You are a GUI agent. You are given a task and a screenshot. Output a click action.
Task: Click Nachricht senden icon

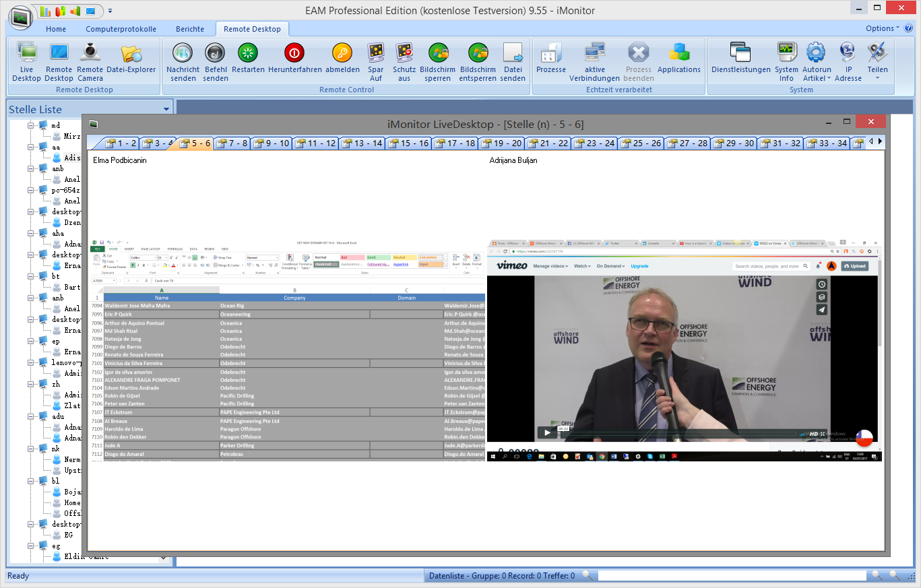coord(183,61)
